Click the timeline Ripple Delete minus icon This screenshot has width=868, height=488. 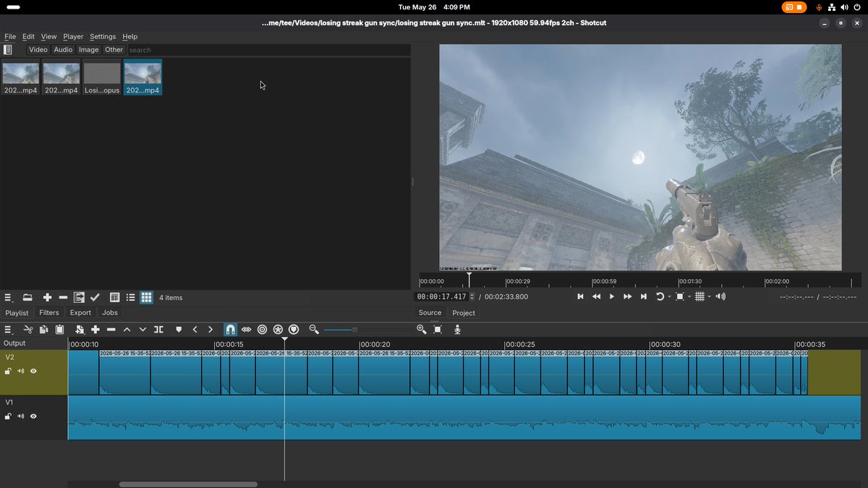[x=111, y=330]
